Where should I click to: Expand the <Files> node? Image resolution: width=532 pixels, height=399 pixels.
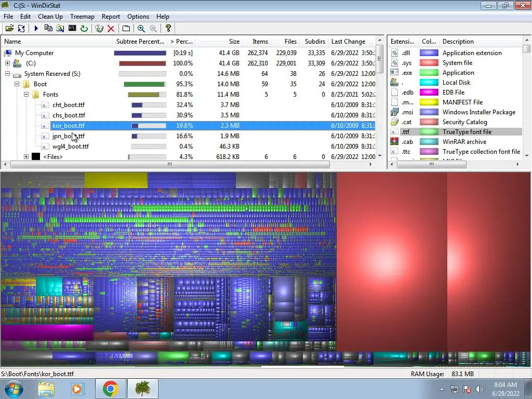26,156
